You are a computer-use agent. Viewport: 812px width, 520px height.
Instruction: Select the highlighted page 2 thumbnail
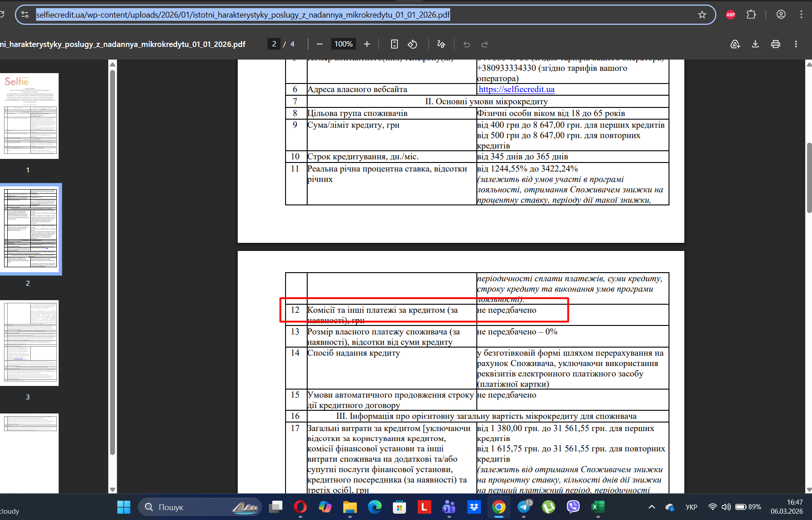pos(29,229)
